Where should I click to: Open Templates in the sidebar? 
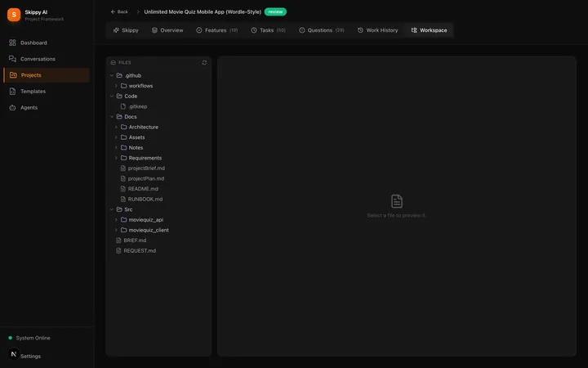[46, 92]
